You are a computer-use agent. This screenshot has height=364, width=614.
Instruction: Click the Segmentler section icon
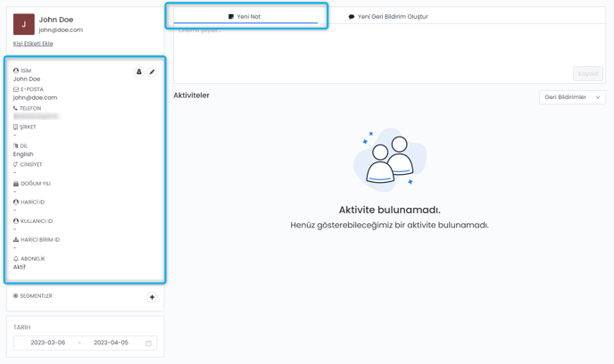pyautogui.click(x=16, y=296)
